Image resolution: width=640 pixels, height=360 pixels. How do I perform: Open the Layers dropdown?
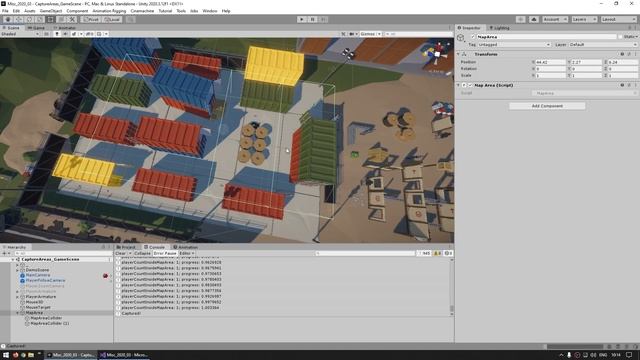pos(584,19)
